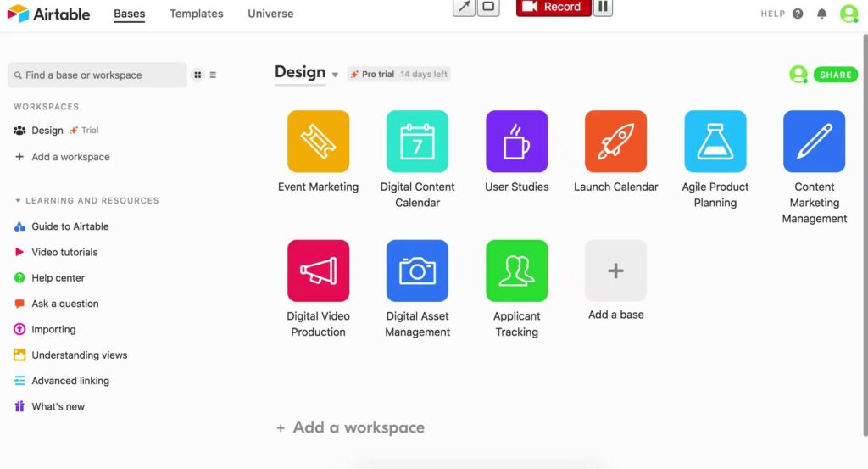This screenshot has height=469, width=868.
Task: Open the Applicant Tracking base icon
Action: (x=516, y=271)
